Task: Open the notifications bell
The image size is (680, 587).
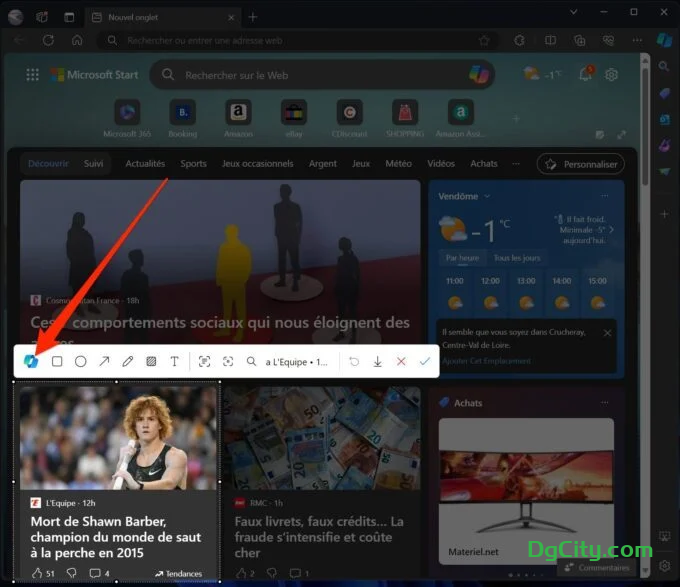Action: point(585,74)
